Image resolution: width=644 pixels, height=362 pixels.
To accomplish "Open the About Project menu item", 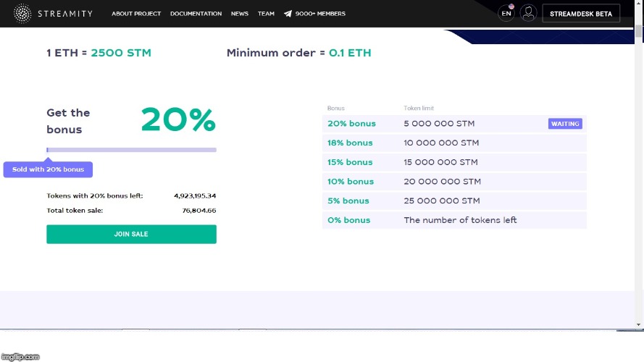I will 136,14.
